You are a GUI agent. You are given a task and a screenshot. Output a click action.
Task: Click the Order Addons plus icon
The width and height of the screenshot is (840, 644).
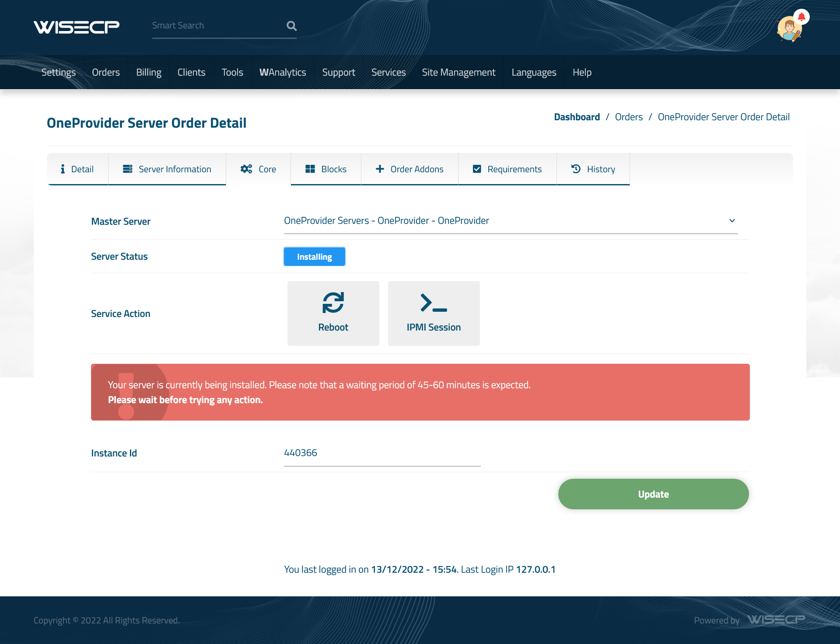coord(380,169)
